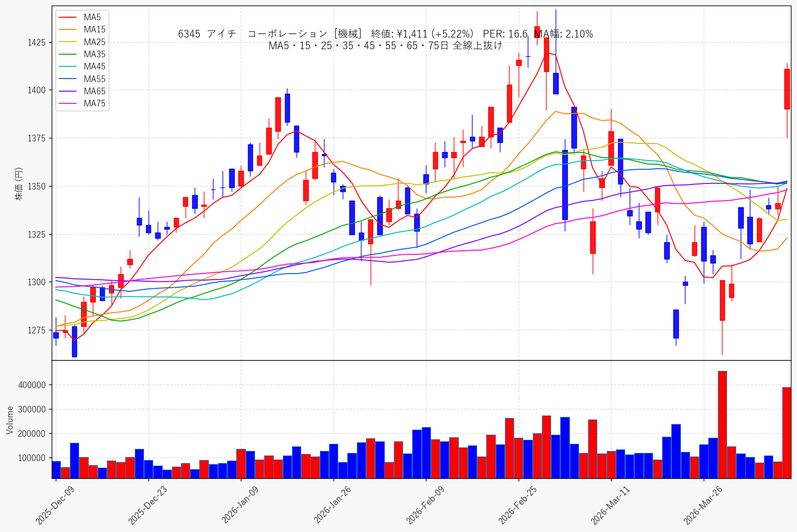Click the 2026-Jan-26 date label
797x532 pixels.
333,505
